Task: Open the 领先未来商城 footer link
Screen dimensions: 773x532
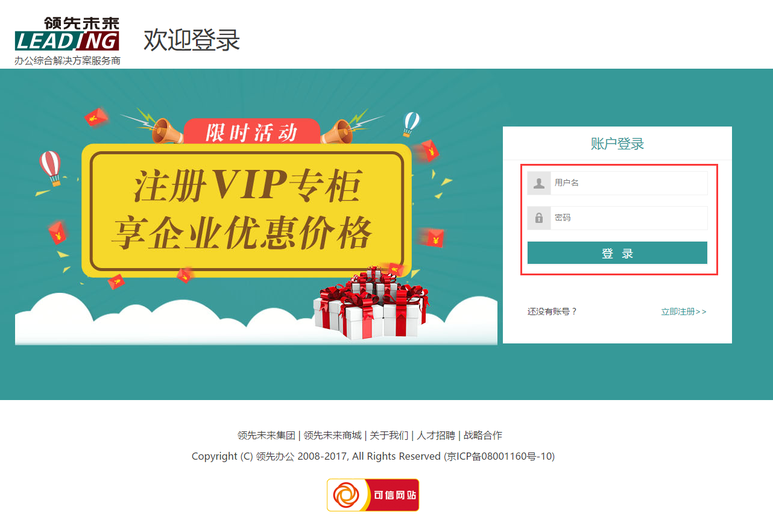Action: [x=332, y=435]
